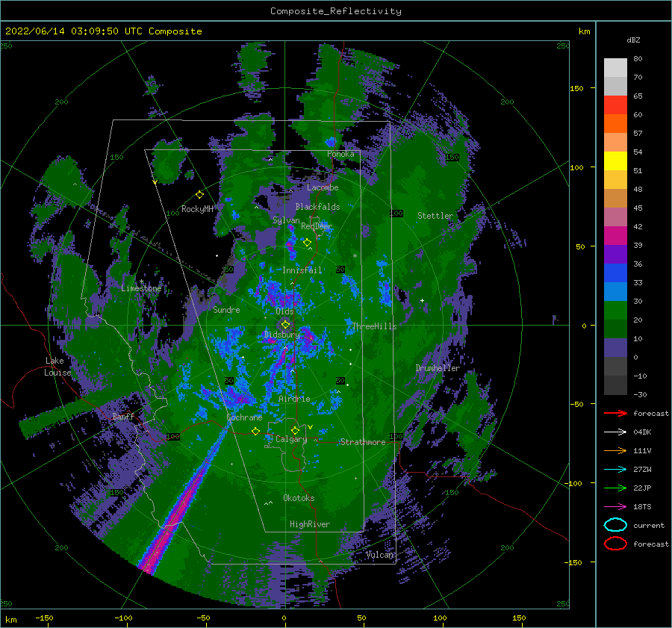
Task: Select the bright yellow 51–54 dBZ swatch
Action: [x=615, y=161]
